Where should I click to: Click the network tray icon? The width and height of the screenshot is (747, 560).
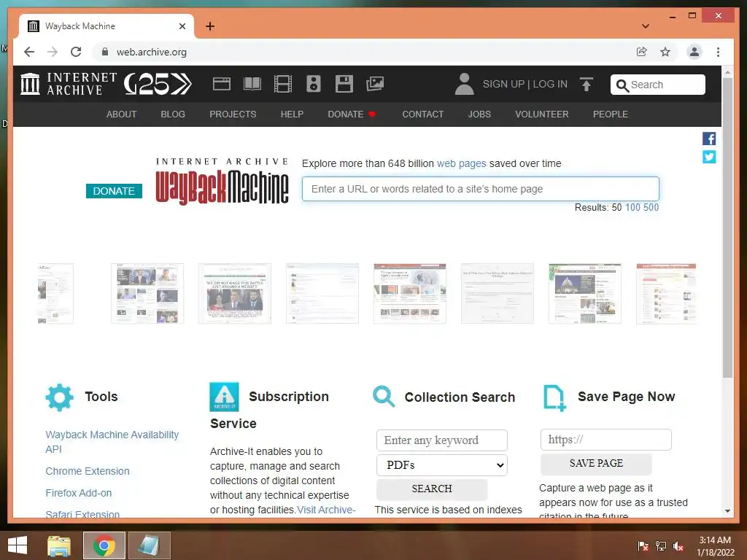(661, 546)
